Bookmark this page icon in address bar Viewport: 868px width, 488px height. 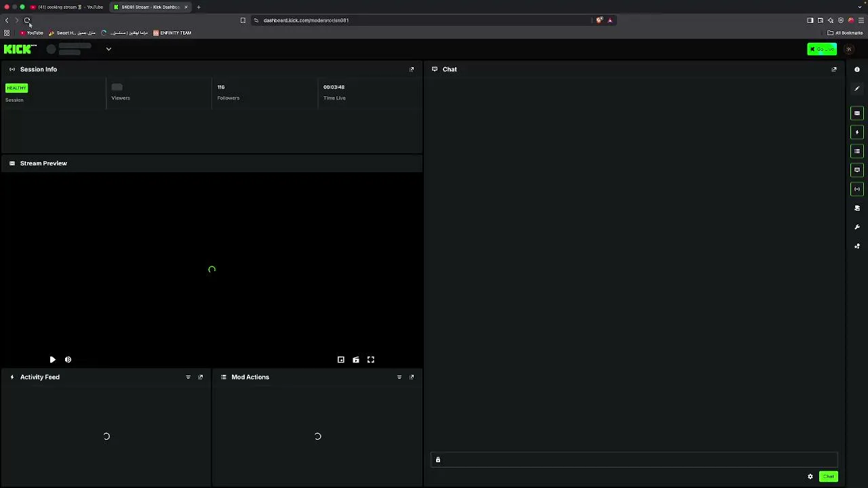pyautogui.click(x=243, y=20)
